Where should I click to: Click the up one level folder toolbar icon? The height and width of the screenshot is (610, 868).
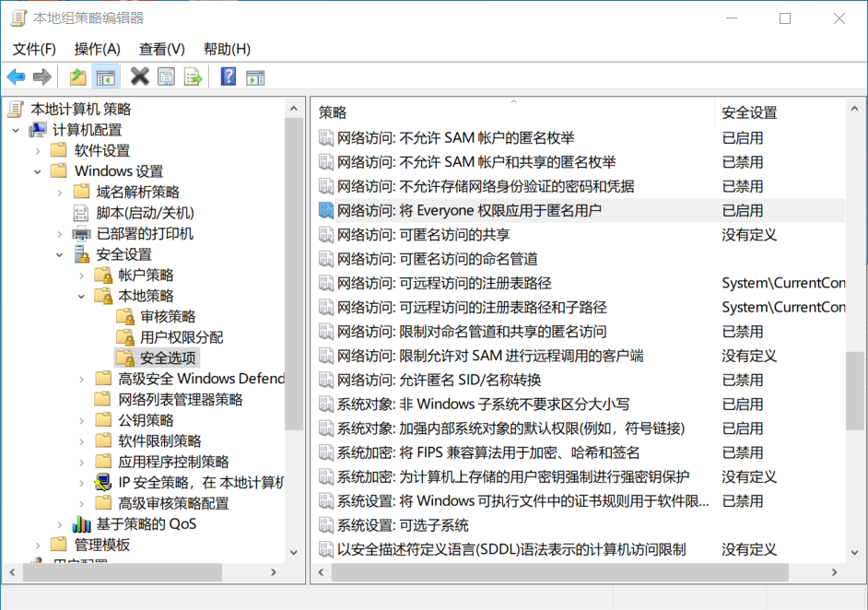[x=78, y=76]
